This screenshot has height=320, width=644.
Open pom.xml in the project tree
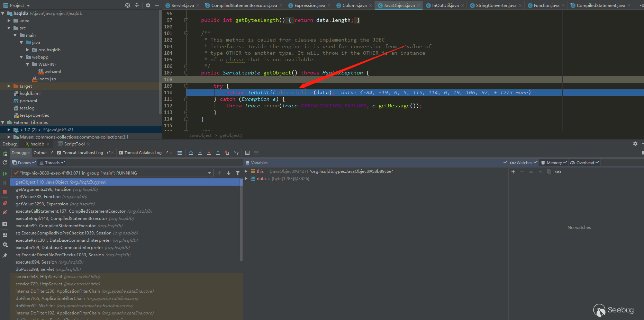click(28, 101)
